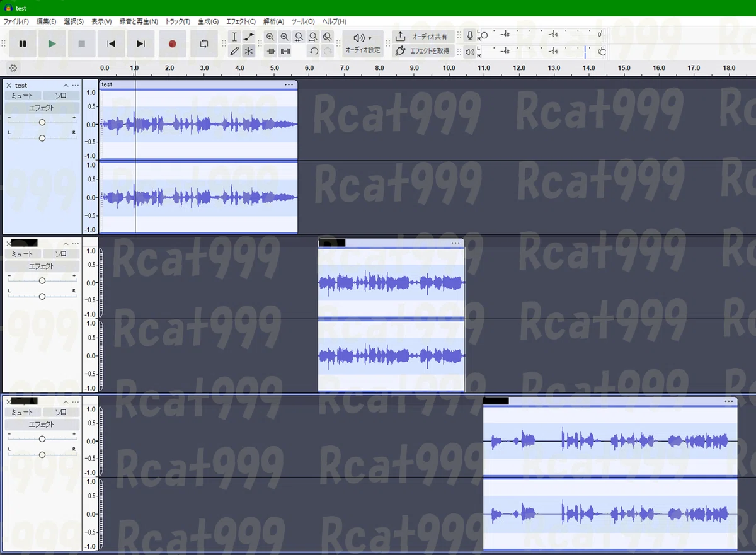Zoom out of the waveform
This screenshot has width=756, height=555.
click(285, 37)
